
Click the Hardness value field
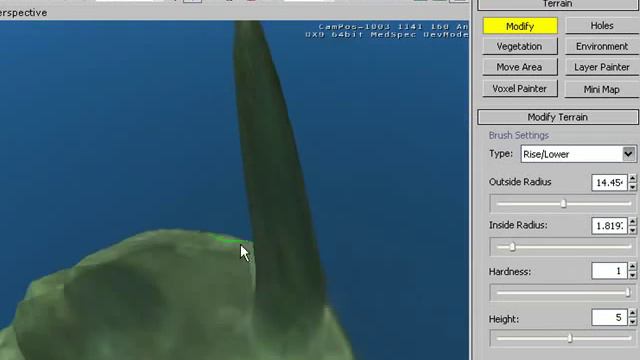[609, 271]
